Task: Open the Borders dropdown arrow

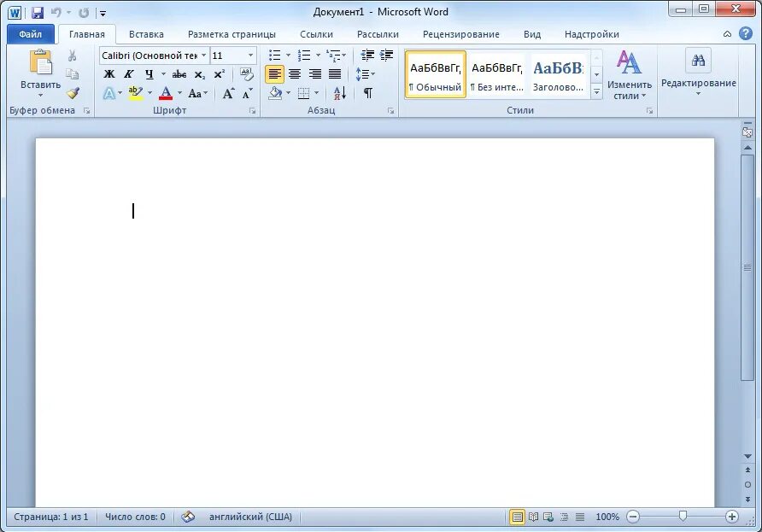Action: (x=316, y=93)
